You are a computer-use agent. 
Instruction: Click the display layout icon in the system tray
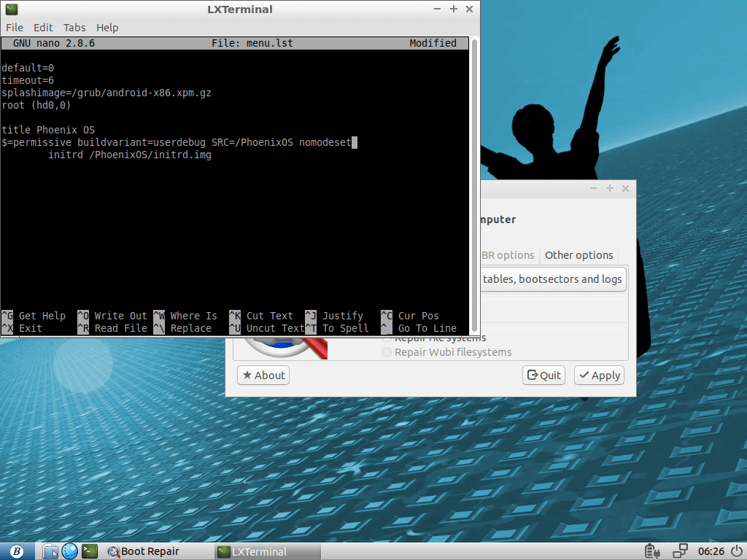680,551
